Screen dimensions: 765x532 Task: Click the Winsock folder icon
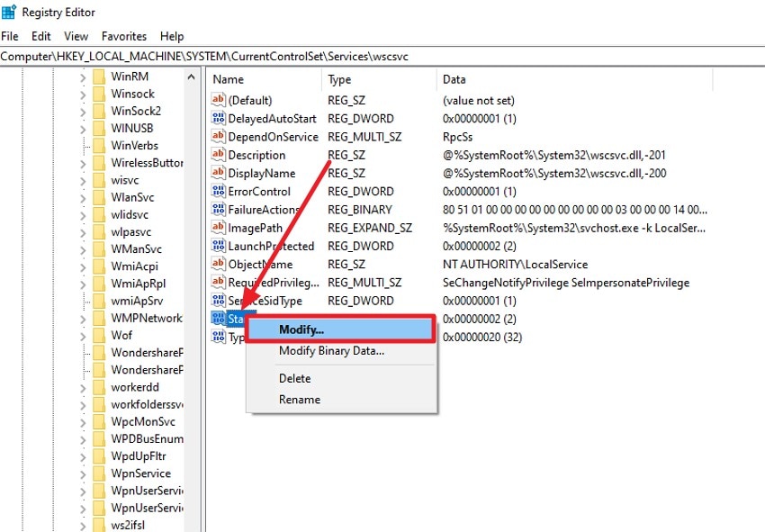(99, 94)
